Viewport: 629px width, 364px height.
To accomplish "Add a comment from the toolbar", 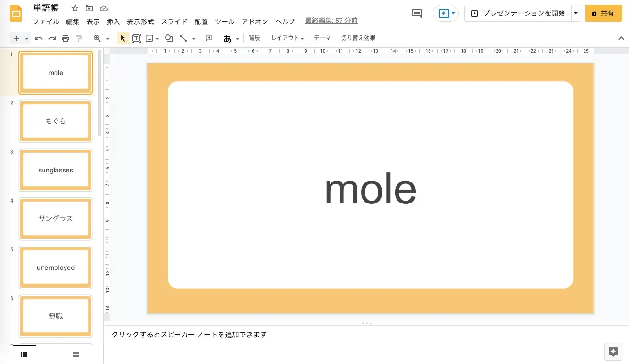I will (x=209, y=38).
